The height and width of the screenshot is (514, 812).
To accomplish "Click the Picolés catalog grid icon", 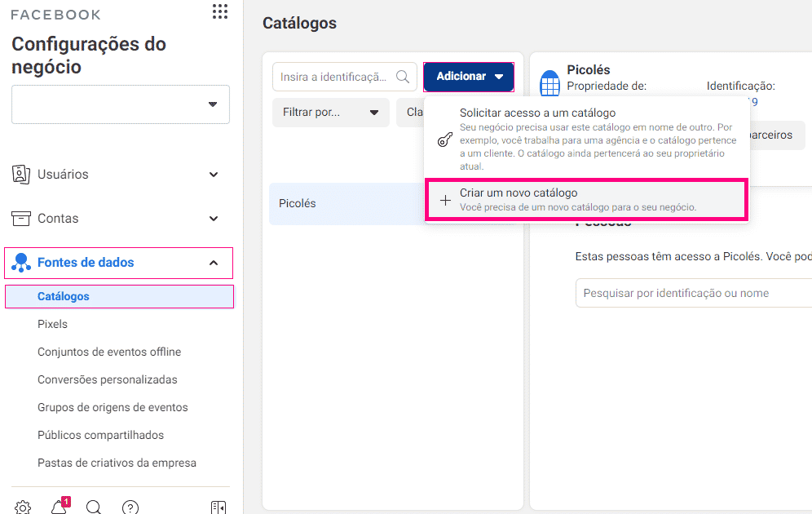I will [550, 84].
